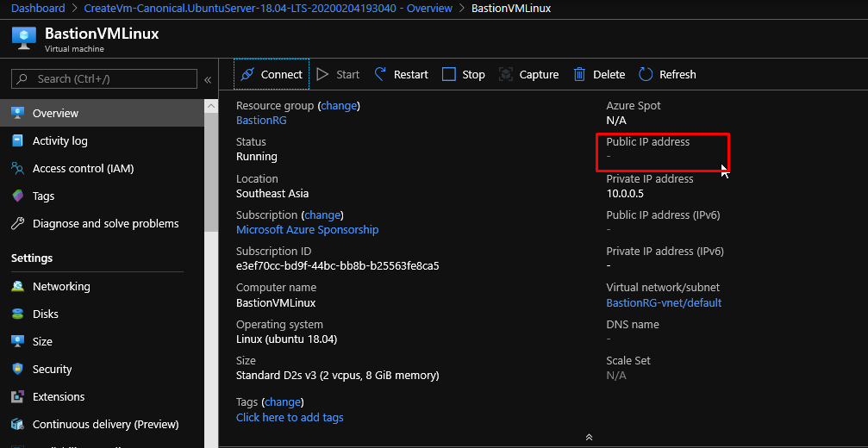Click the sidebar vertical scrollbar thumb

pos(211,171)
